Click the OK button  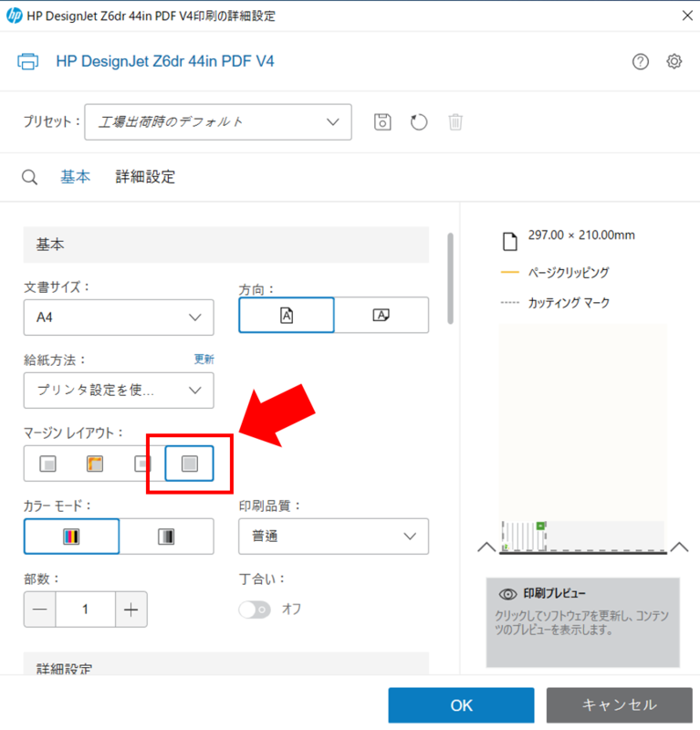[x=461, y=704]
